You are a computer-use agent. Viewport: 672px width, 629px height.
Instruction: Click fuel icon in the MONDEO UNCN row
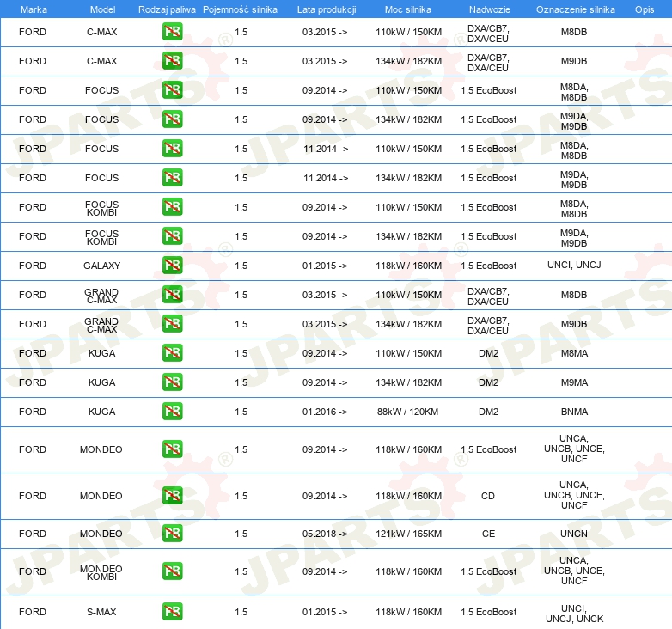(172, 533)
